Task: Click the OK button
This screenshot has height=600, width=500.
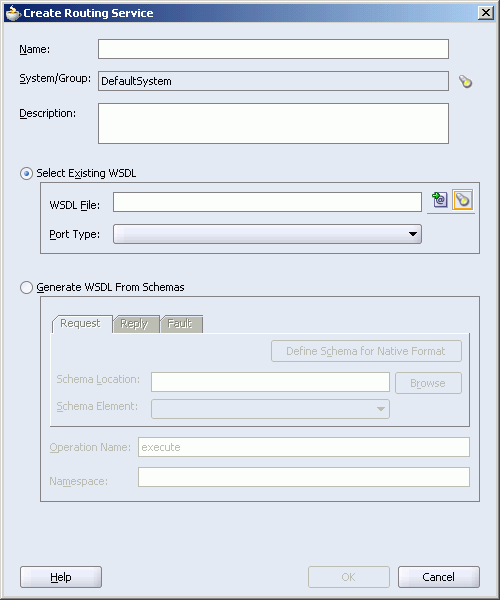Action: coord(349,577)
